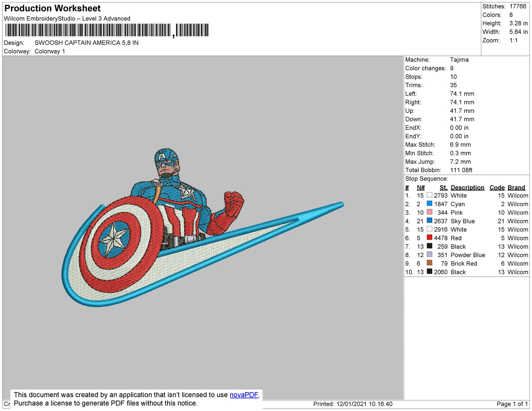The height and width of the screenshot is (411, 532).
Task: Click the Powder Blue swatch in stop 8
Action: (x=429, y=254)
